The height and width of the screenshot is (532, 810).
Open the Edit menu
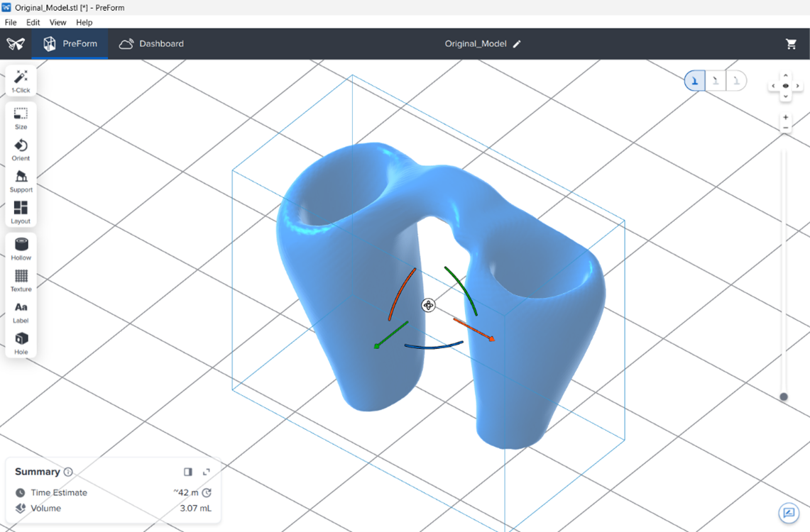tap(33, 23)
